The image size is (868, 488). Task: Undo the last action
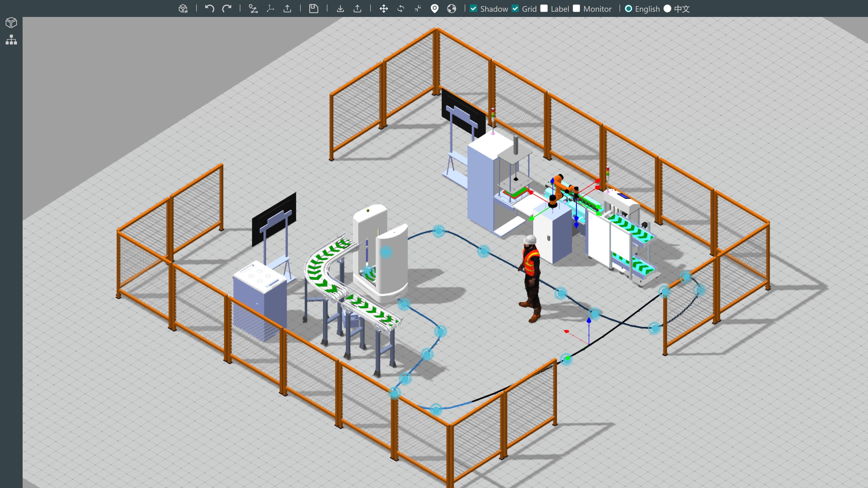[x=210, y=9]
